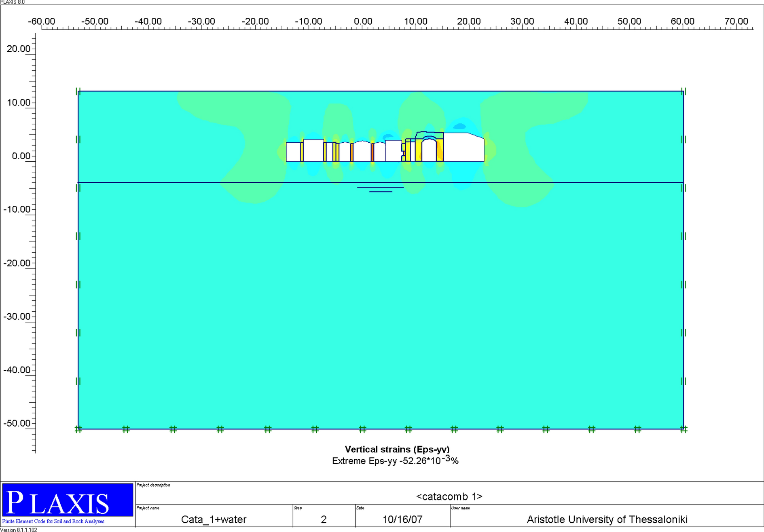Click 'Aristotle University of Thessaloniki' user name
The image size is (764, 532).
click(607, 519)
